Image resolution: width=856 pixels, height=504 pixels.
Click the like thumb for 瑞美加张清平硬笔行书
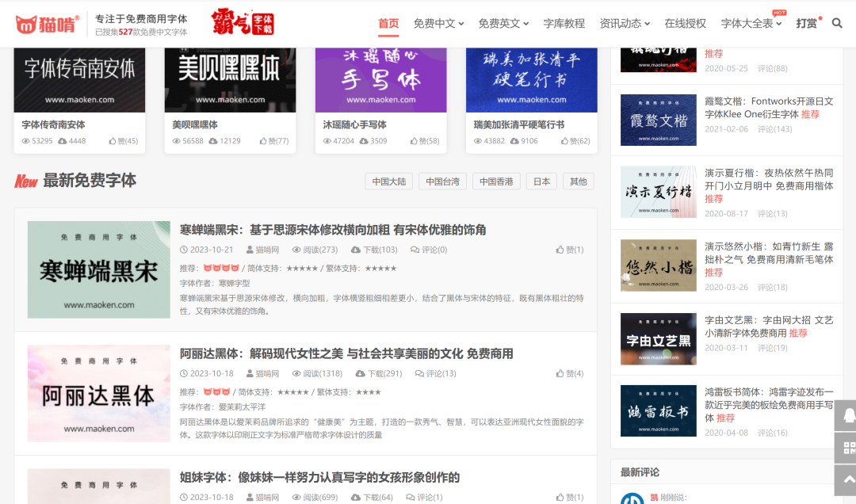click(x=564, y=141)
